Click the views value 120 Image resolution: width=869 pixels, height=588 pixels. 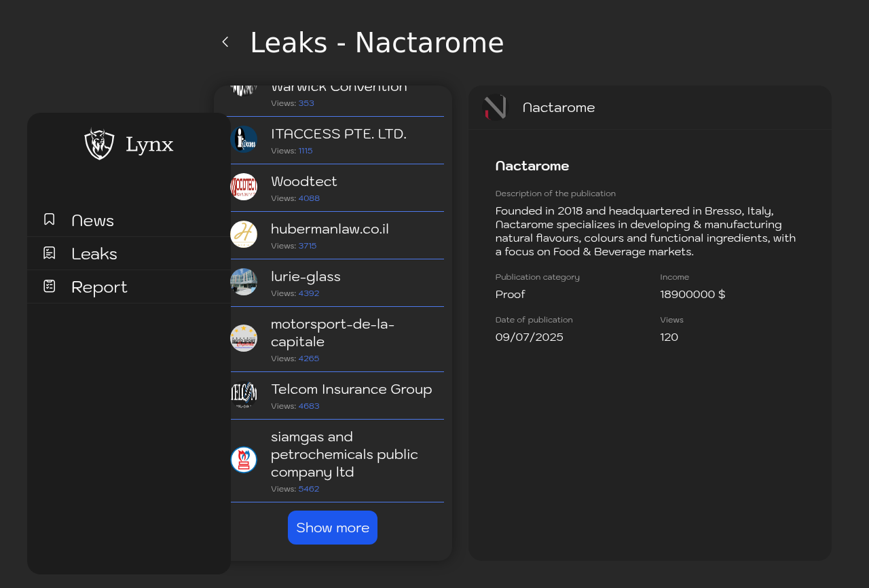669,337
